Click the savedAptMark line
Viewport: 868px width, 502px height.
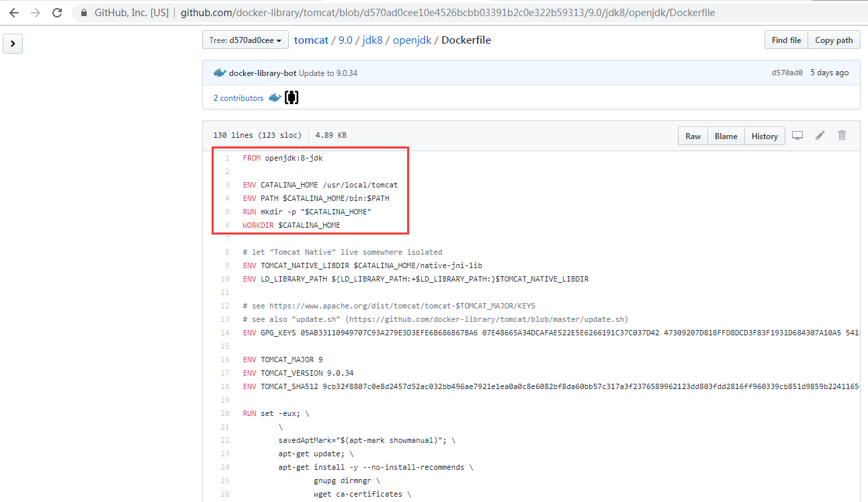(367, 440)
